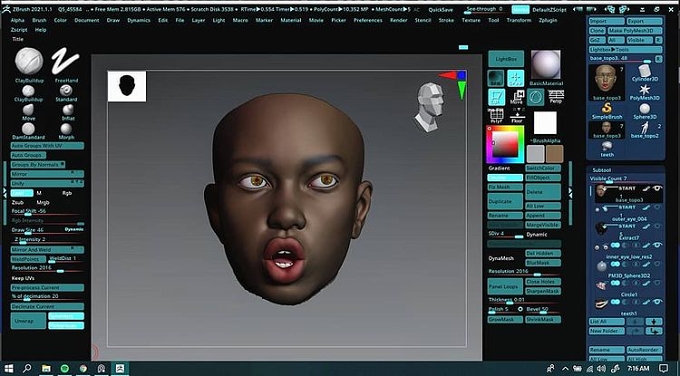Hide the base_topo3 subtool eye
The image size is (680, 376).
point(657,189)
